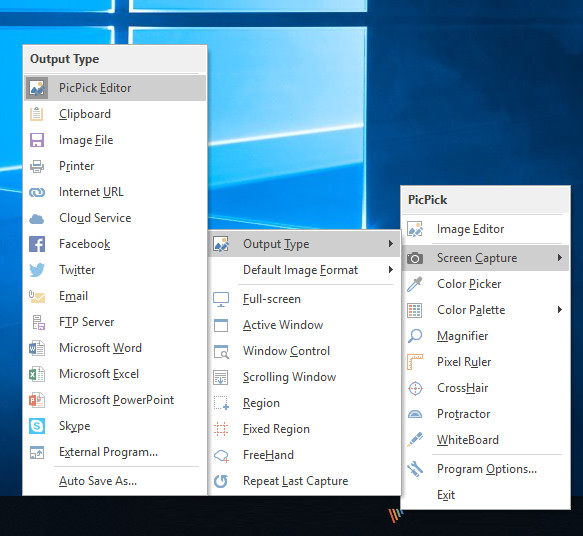This screenshot has width=583, height=536.
Task: Click the Color Picker eyedropper icon
Action: pos(415,284)
